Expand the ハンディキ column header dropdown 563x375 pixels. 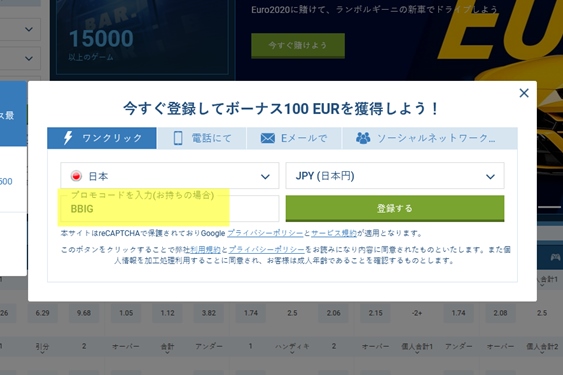pyautogui.click(x=292, y=348)
